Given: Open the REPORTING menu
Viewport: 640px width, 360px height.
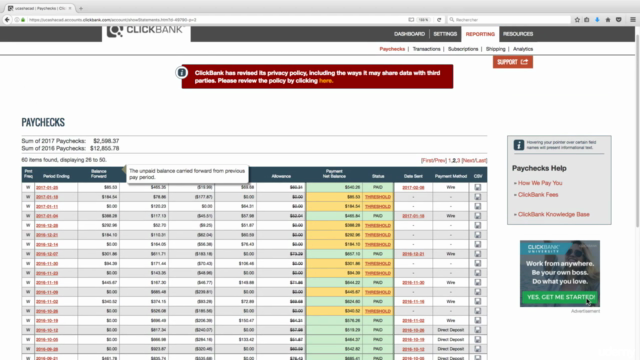Looking at the screenshot, I should pos(480,34).
